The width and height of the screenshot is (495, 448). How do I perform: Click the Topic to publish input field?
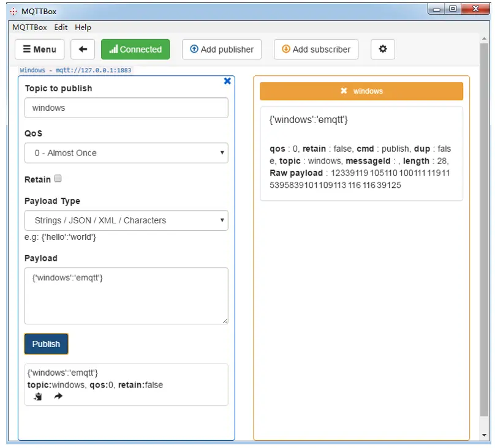126,108
